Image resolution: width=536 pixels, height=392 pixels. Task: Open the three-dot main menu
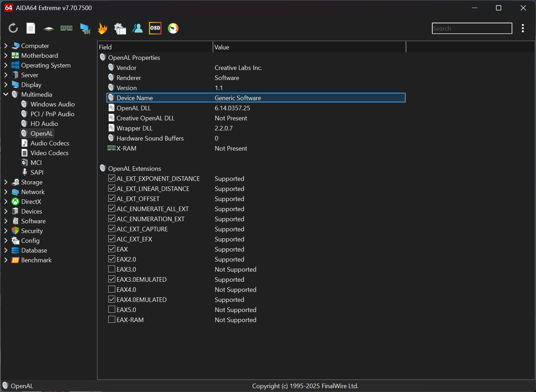pos(523,28)
